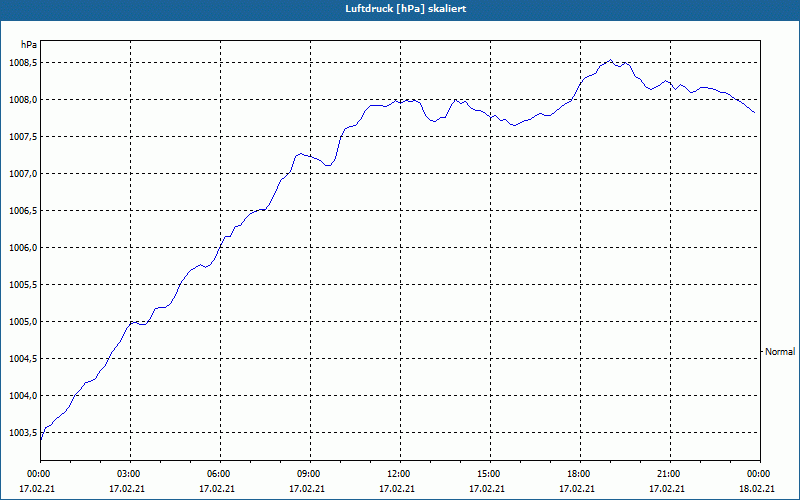800x500 pixels.
Task: Click the 15:00 time axis label
Action: click(487, 474)
